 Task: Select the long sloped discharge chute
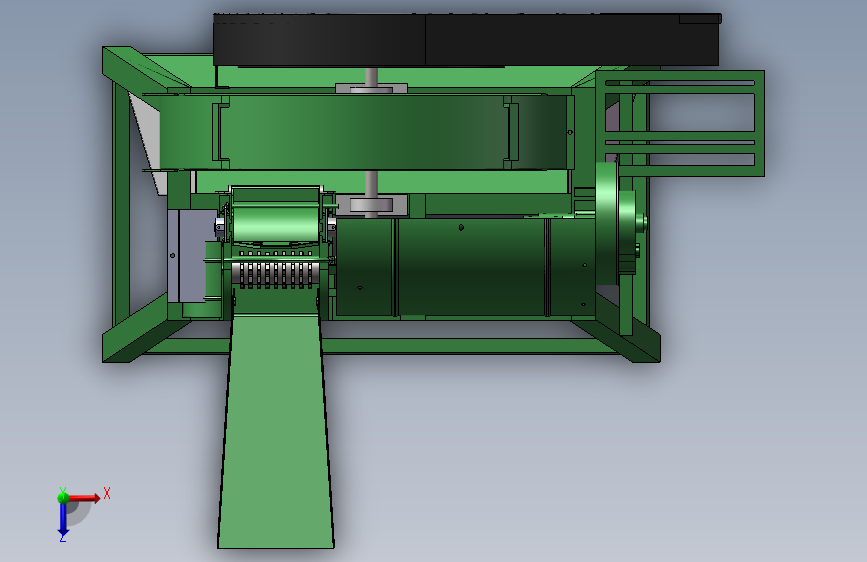pos(275,431)
